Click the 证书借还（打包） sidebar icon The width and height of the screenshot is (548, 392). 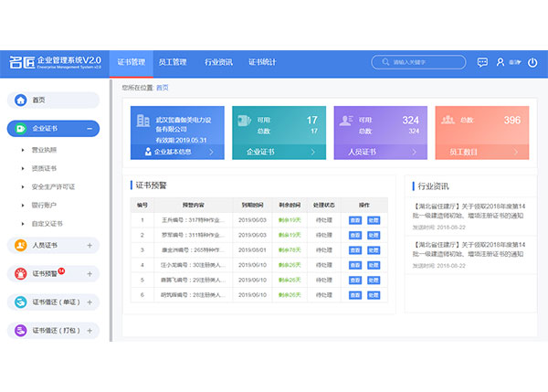click(x=20, y=329)
